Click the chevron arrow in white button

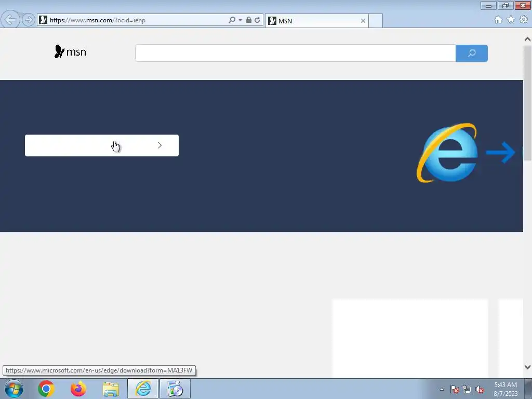tap(160, 145)
